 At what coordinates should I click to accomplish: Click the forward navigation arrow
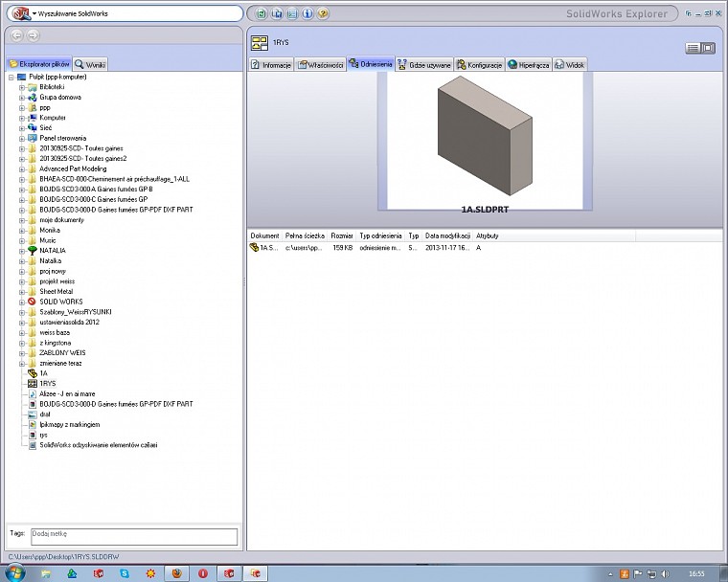33,35
